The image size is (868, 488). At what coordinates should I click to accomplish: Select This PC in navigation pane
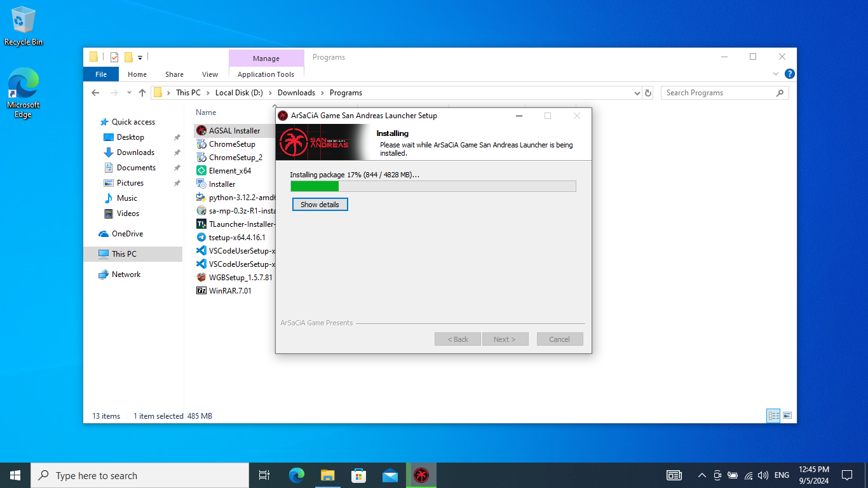(133, 254)
